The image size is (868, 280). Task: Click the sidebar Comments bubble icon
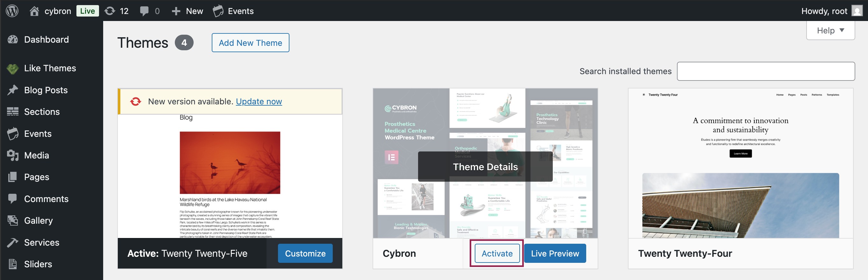pyautogui.click(x=13, y=199)
